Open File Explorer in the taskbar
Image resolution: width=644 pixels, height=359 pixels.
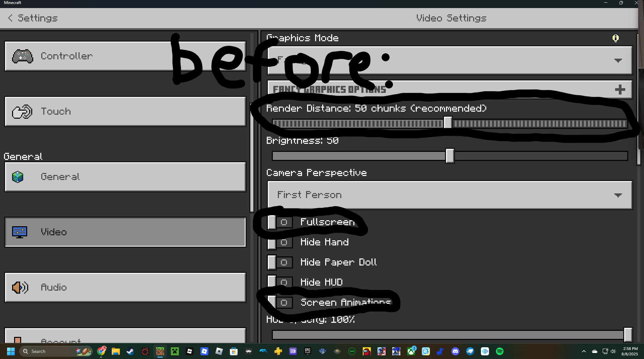tap(116, 351)
